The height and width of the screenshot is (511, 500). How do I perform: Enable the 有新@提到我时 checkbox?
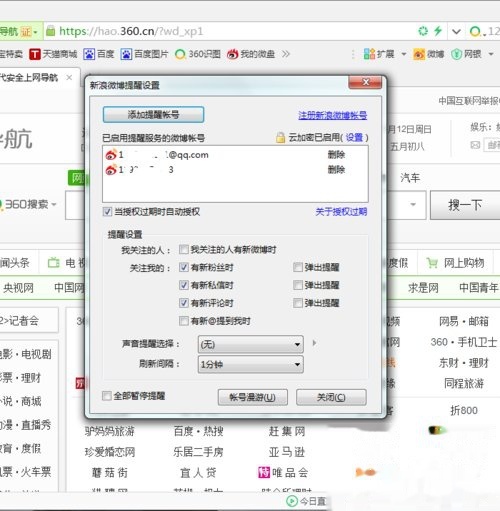point(184,321)
